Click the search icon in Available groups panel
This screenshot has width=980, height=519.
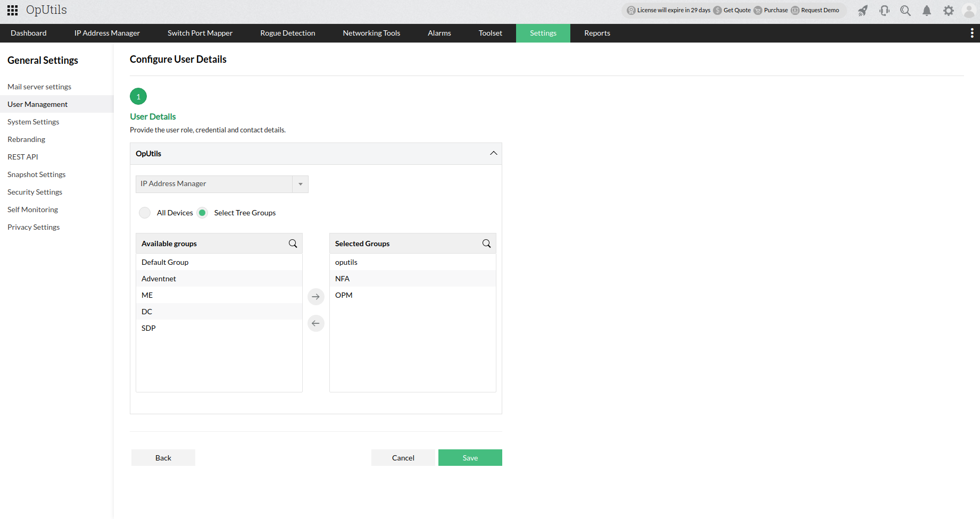coord(293,243)
